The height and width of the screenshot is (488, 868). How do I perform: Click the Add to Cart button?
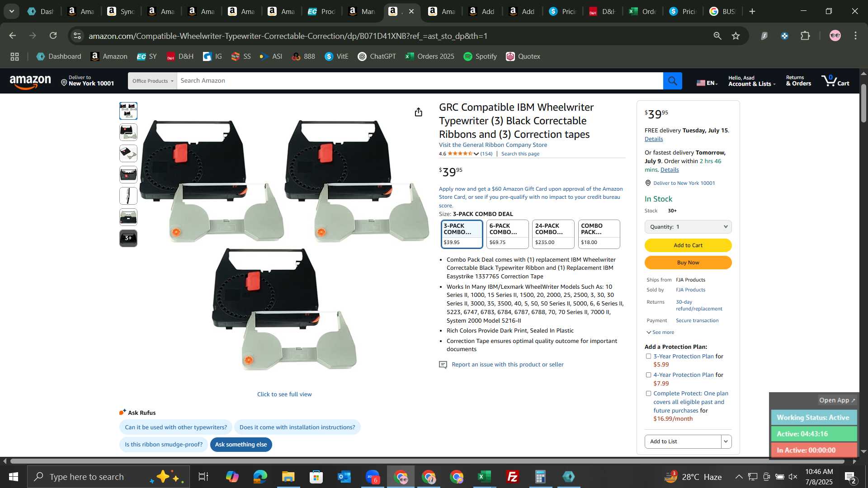[x=688, y=245]
